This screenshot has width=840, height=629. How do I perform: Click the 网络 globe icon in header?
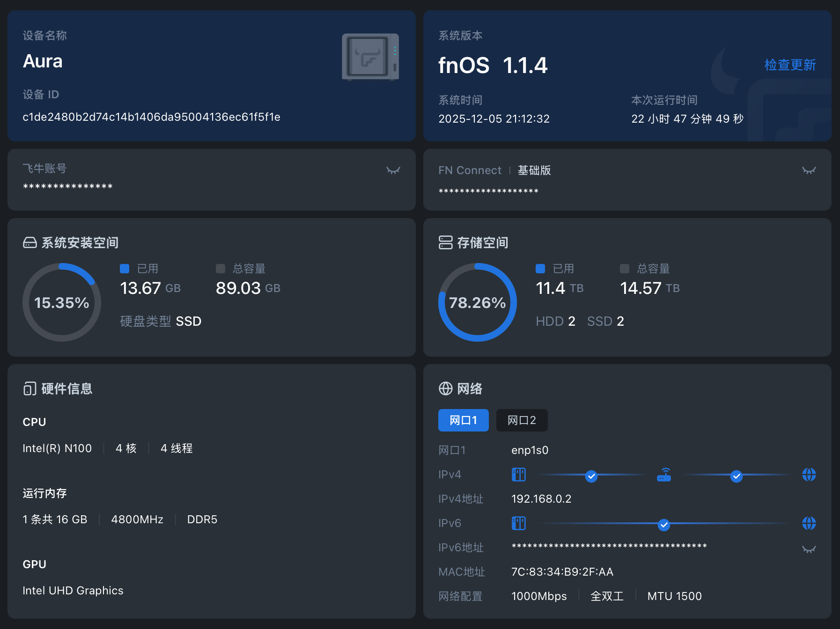click(445, 388)
